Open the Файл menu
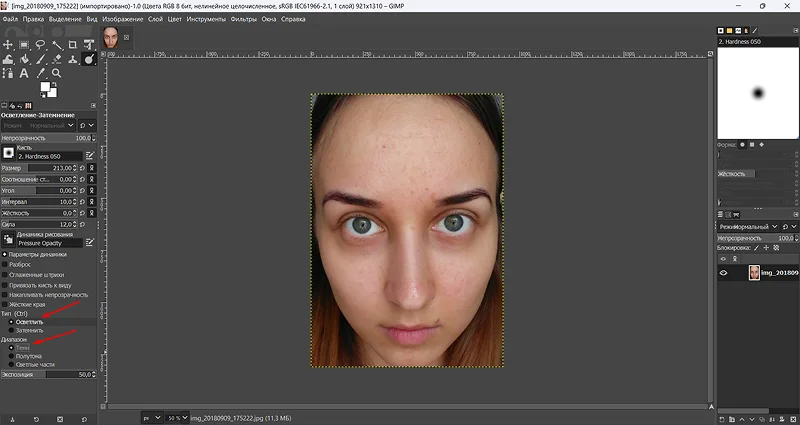The height and width of the screenshot is (425, 800). tap(10, 19)
